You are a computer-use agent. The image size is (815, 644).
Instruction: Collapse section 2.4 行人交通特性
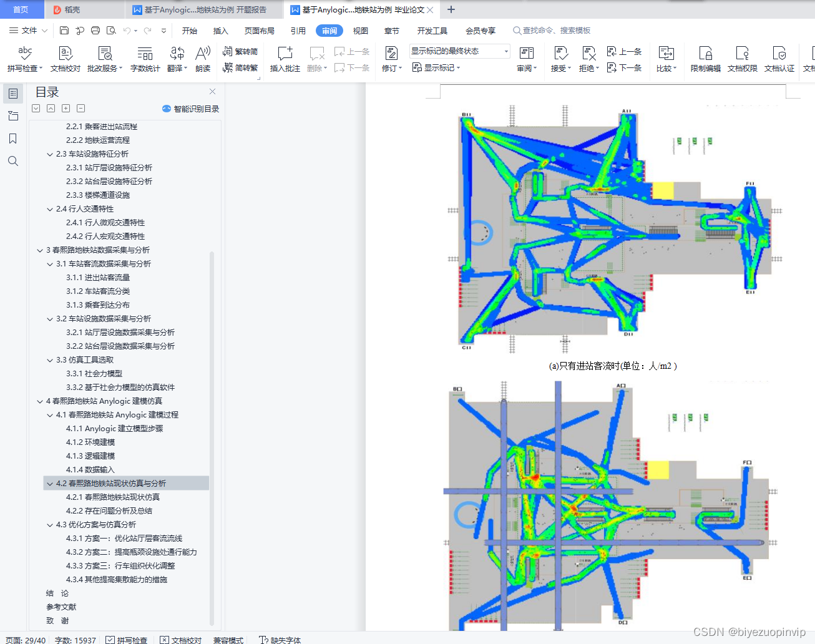pyautogui.click(x=50, y=209)
